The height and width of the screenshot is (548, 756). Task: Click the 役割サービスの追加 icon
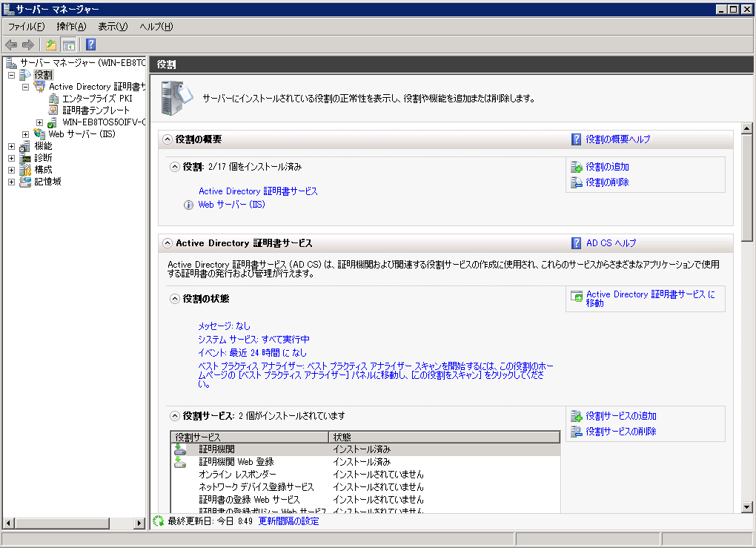[x=577, y=416]
